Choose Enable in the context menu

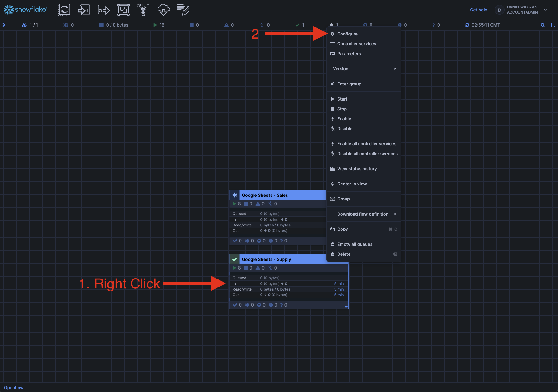point(344,119)
